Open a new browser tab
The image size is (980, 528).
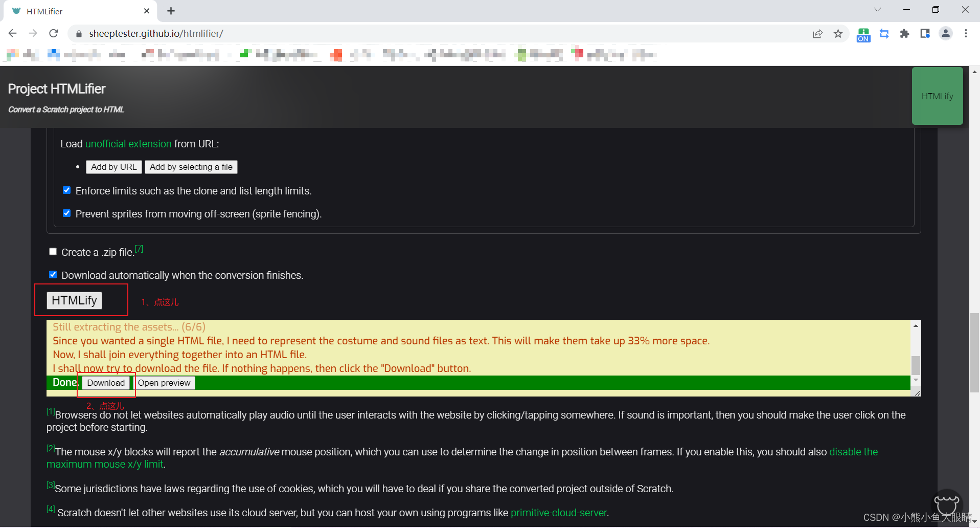pyautogui.click(x=171, y=11)
